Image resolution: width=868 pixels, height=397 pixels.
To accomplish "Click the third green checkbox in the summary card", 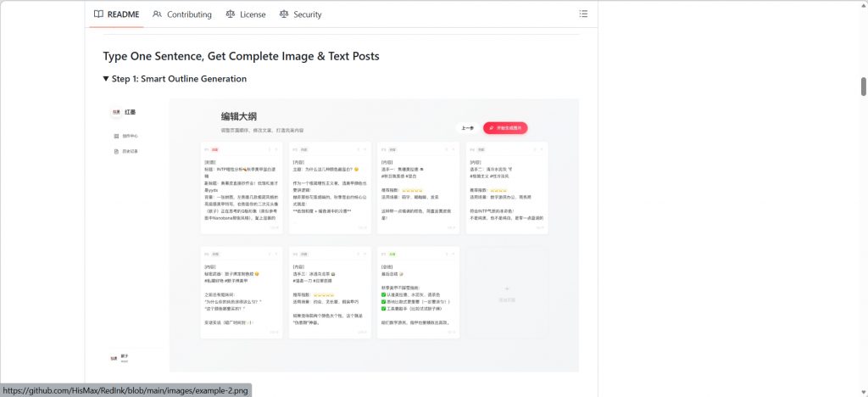I will pyautogui.click(x=384, y=309).
